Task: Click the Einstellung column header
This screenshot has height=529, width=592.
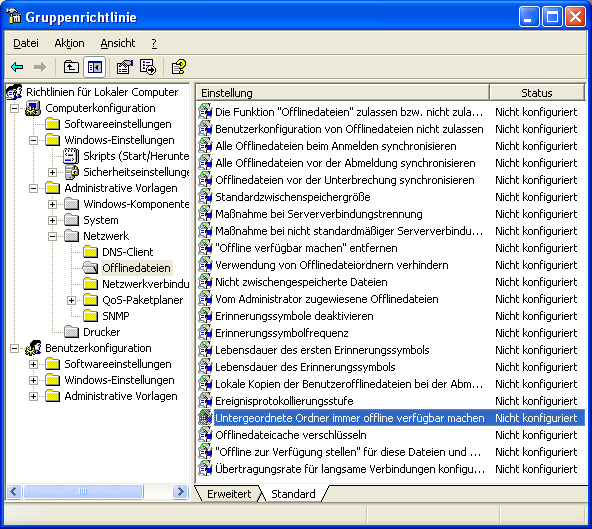Action: click(x=342, y=93)
